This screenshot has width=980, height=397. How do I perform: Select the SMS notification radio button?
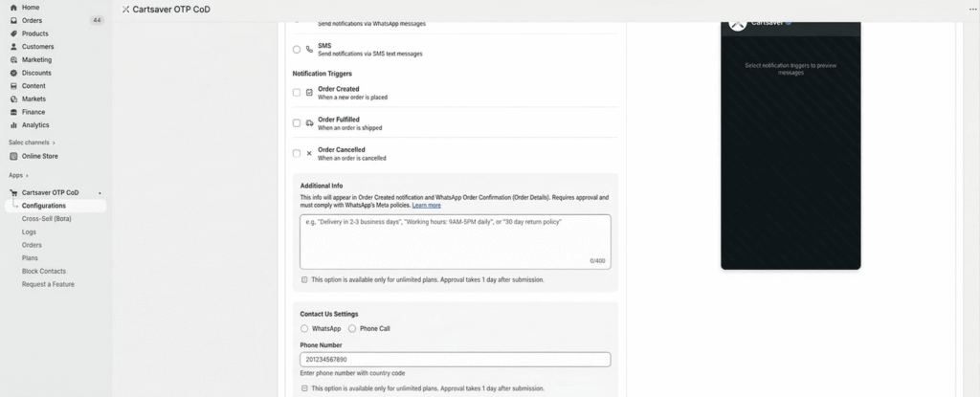pos(297,50)
